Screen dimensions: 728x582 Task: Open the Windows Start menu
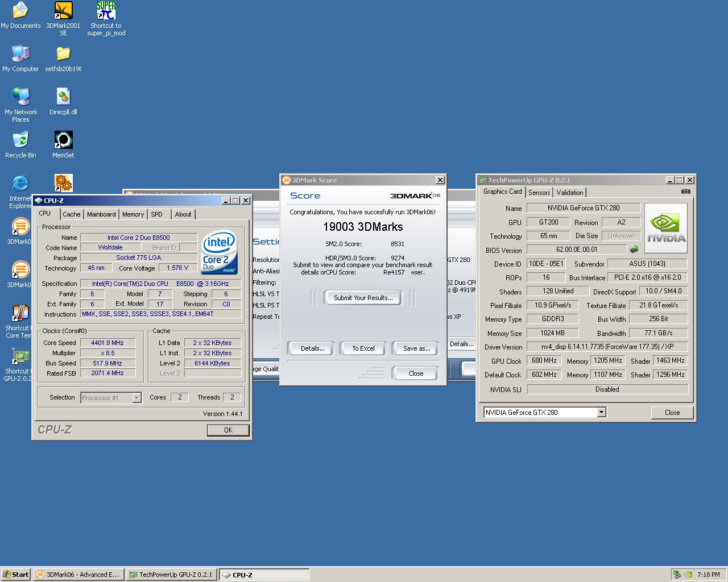click(15, 575)
